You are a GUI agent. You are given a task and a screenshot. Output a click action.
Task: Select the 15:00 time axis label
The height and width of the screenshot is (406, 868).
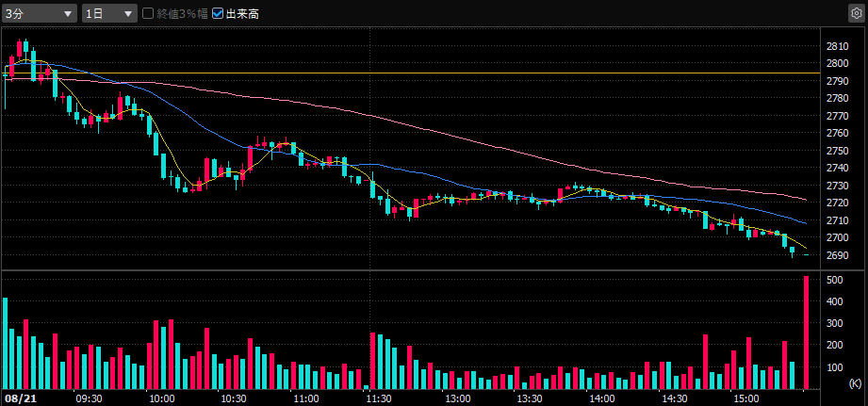coord(746,398)
